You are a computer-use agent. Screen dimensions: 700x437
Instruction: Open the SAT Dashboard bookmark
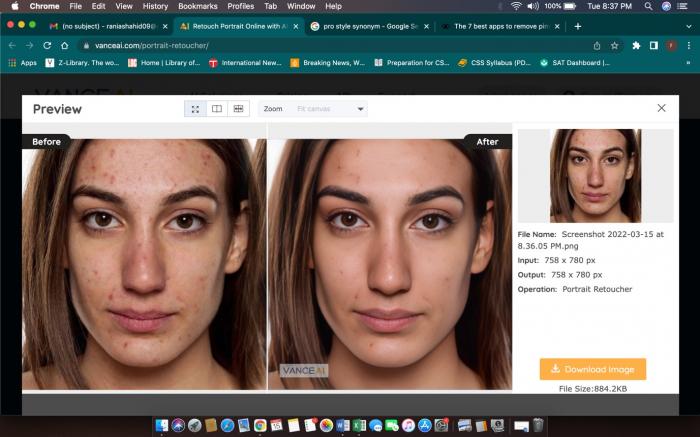tap(575, 63)
